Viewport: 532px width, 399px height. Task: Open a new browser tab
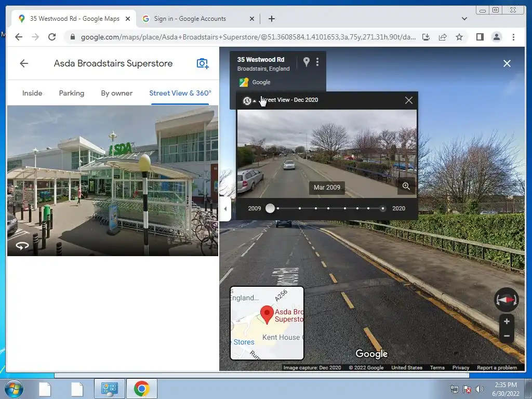pos(271,19)
